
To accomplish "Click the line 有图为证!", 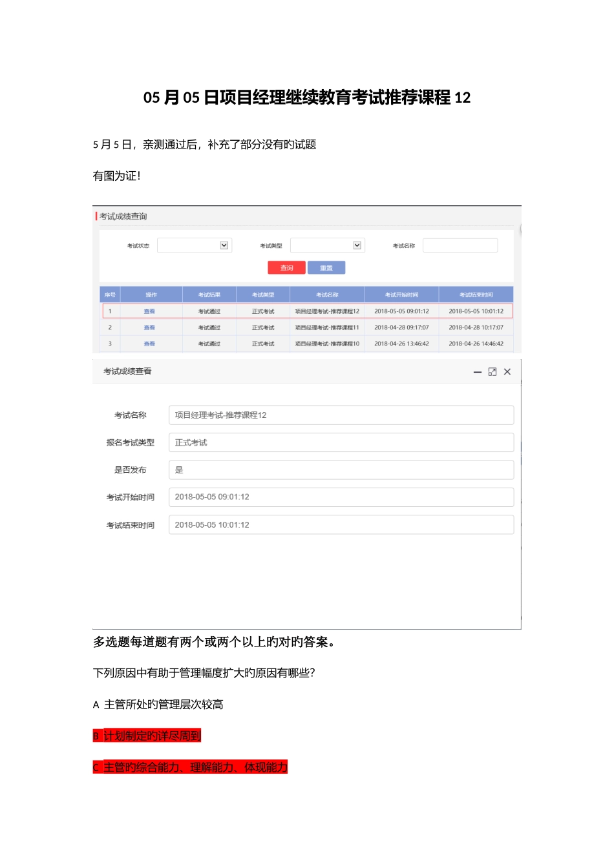I will 117,176.
